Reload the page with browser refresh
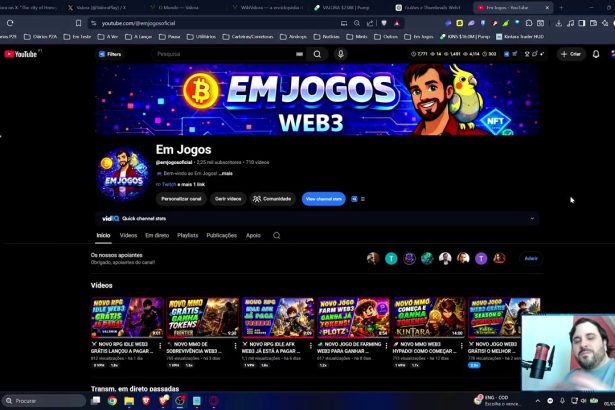 [10, 23]
